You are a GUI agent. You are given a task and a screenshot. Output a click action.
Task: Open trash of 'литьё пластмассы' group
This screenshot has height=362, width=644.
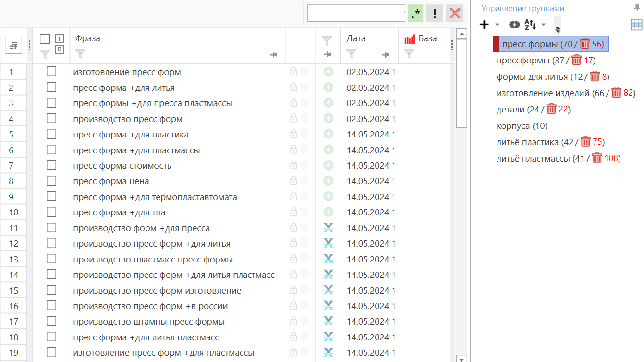[x=597, y=158]
